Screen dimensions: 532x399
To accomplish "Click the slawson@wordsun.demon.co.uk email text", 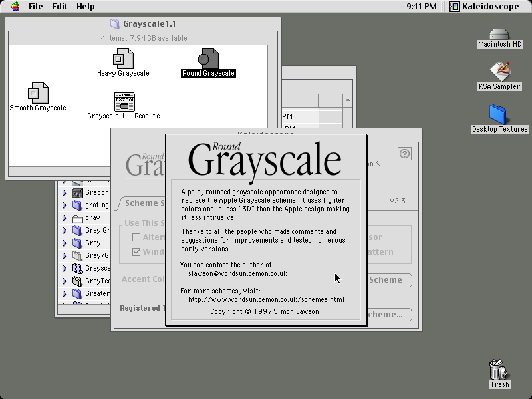I will [x=237, y=273].
